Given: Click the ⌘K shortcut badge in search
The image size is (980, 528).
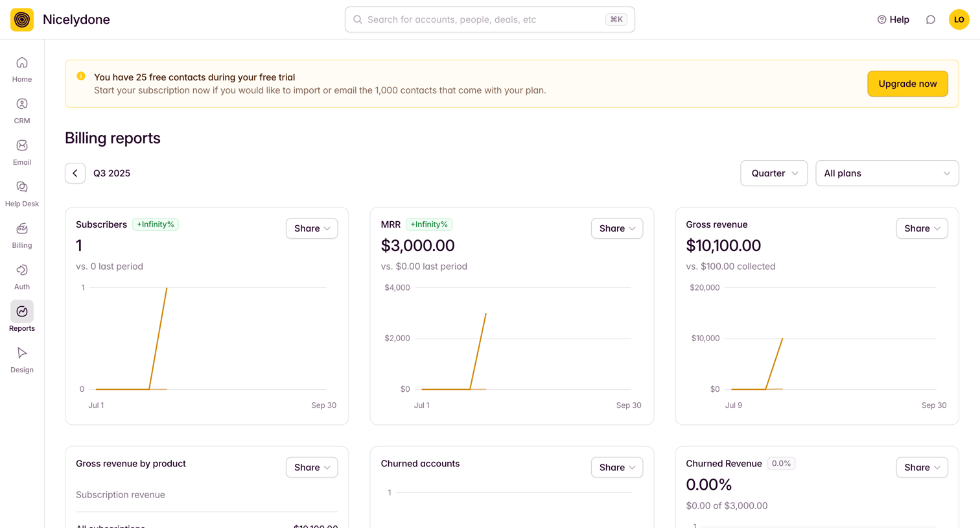Looking at the screenshot, I should click(616, 19).
